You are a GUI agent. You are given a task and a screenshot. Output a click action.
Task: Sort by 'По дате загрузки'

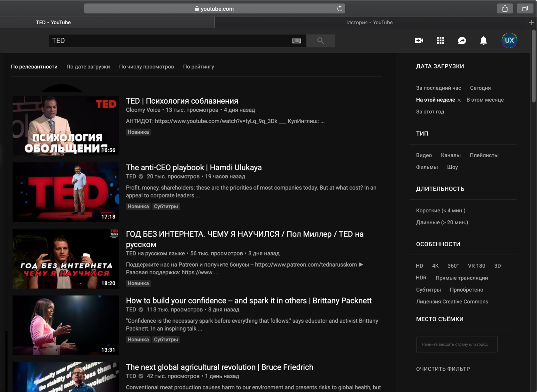click(x=88, y=67)
